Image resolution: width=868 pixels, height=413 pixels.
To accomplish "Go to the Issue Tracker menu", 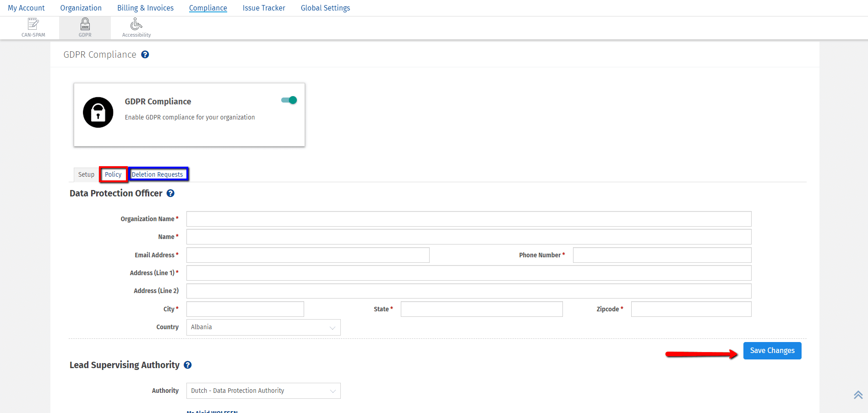I will coord(264,8).
